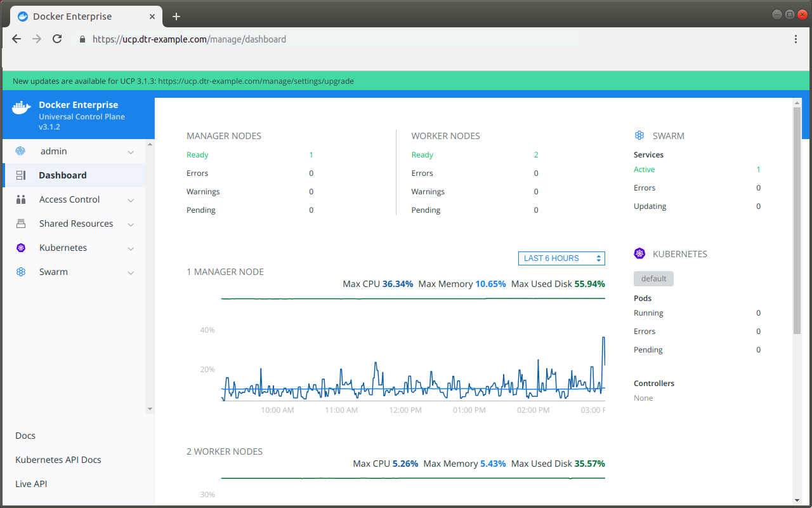Click the 1 MANAGER NODE chart title

pos(225,272)
